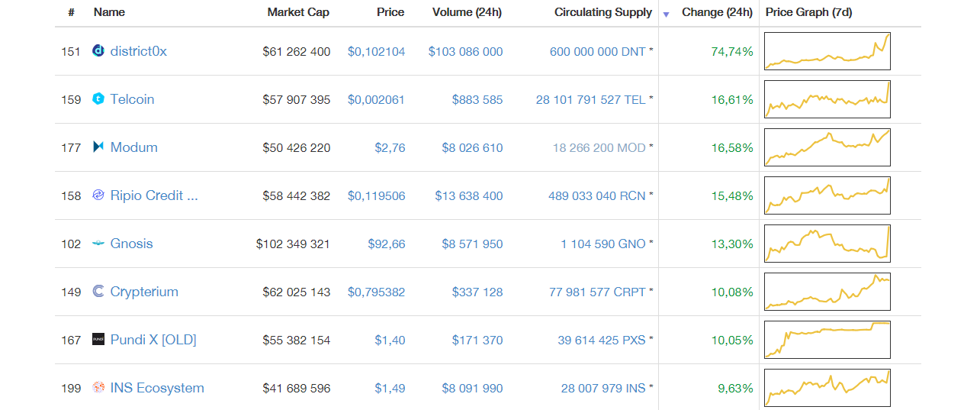Click district0x volume $103 086 000
Viewport: 980px width, 410px height.
point(466,52)
